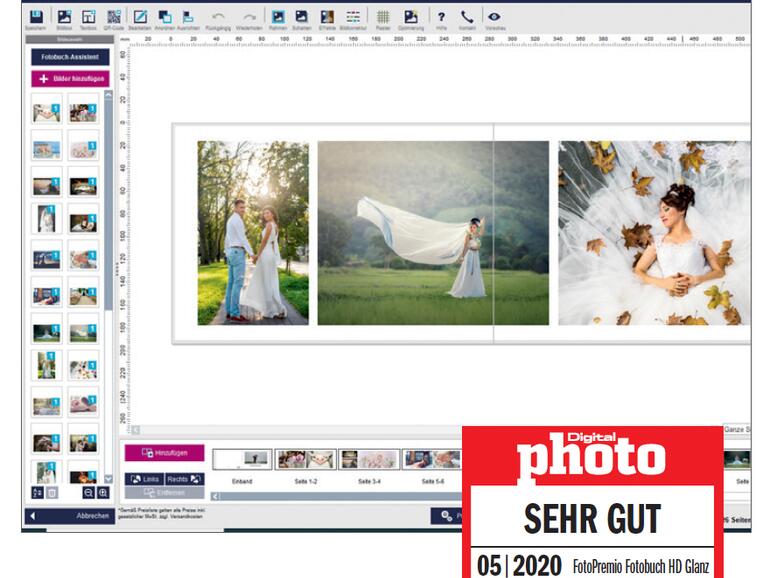This screenshot has height=578, width=770.
Task: Open the Effekte tool
Action: click(x=326, y=17)
